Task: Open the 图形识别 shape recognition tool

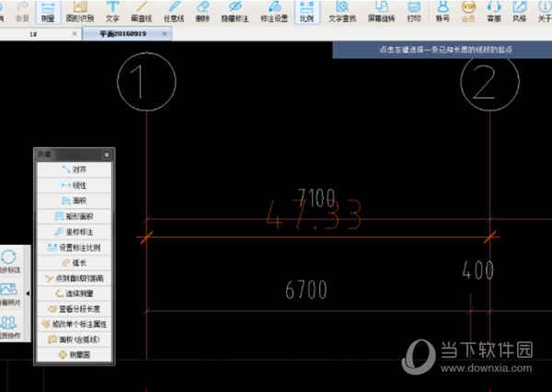Action: [x=80, y=12]
